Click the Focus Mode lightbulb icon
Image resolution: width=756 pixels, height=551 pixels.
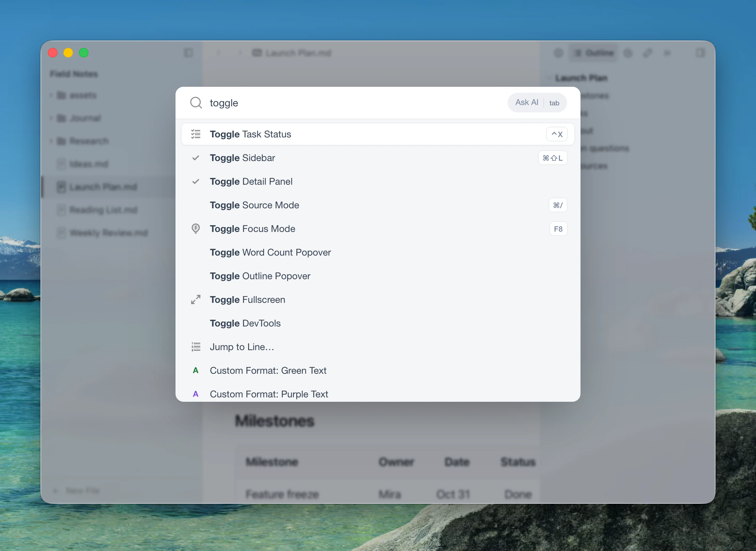coord(196,229)
